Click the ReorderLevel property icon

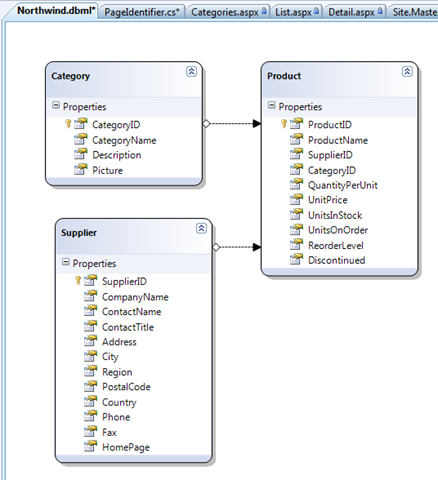tap(296, 245)
